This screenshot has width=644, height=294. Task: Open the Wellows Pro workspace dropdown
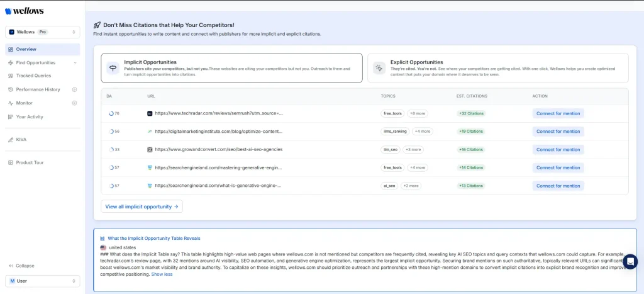click(42, 31)
